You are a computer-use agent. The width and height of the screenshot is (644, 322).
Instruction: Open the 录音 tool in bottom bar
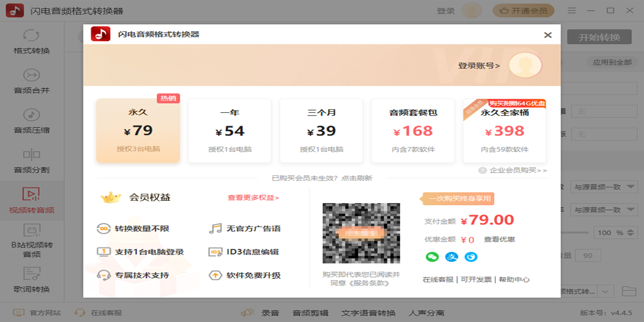(x=260, y=313)
